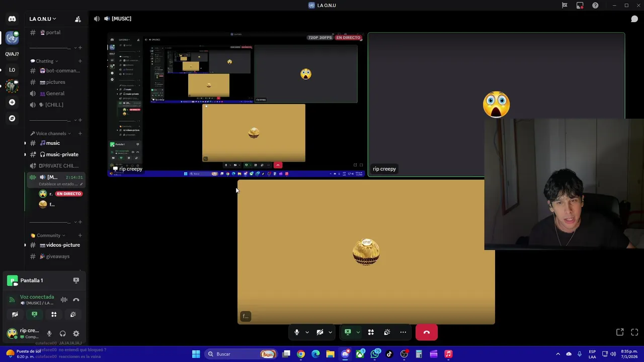Viewport: 644px width, 362px height.
Task: Open noise suppression waveform icon near Voz conectada
Action: point(64,300)
